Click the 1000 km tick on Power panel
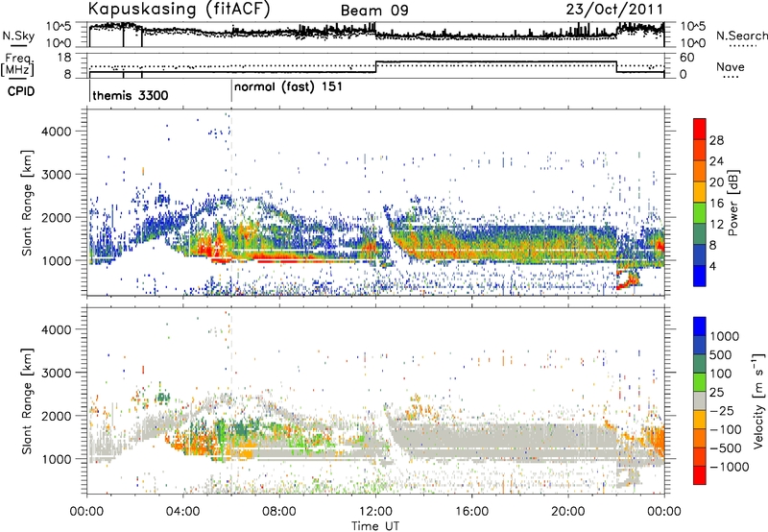 [x=58, y=260]
